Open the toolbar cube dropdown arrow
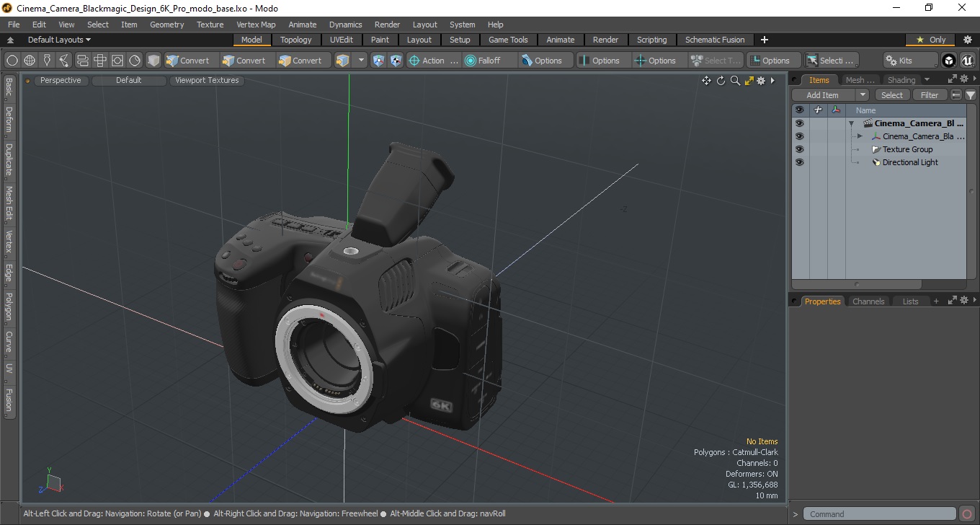This screenshot has height=525, width=980. pyautogui.click(x=362, y=61)
